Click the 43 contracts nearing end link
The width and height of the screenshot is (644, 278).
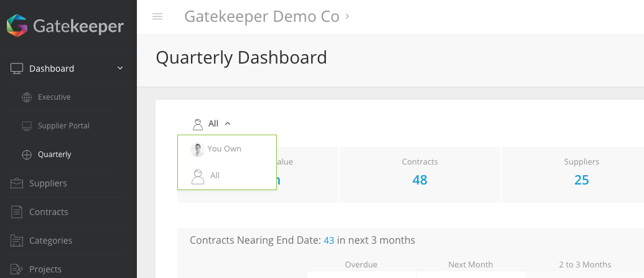[x=329, y=240]
